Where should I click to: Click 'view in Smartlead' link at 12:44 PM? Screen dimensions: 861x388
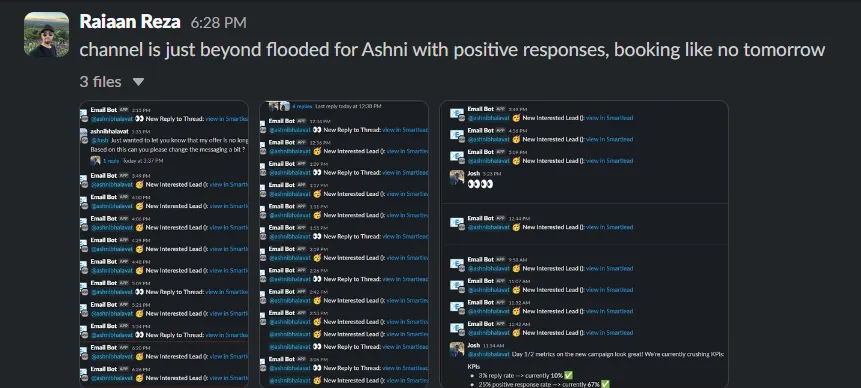pyautogui.click(x=610, y=227)
